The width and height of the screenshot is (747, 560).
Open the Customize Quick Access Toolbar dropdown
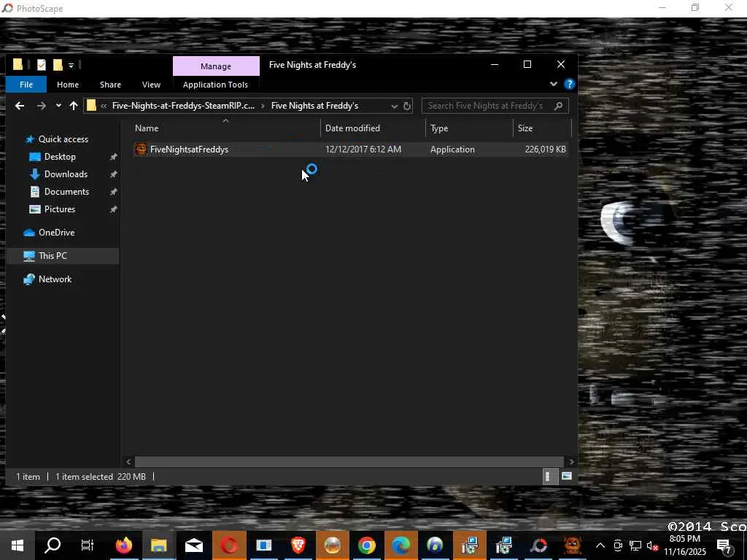(x=71, y=65)
